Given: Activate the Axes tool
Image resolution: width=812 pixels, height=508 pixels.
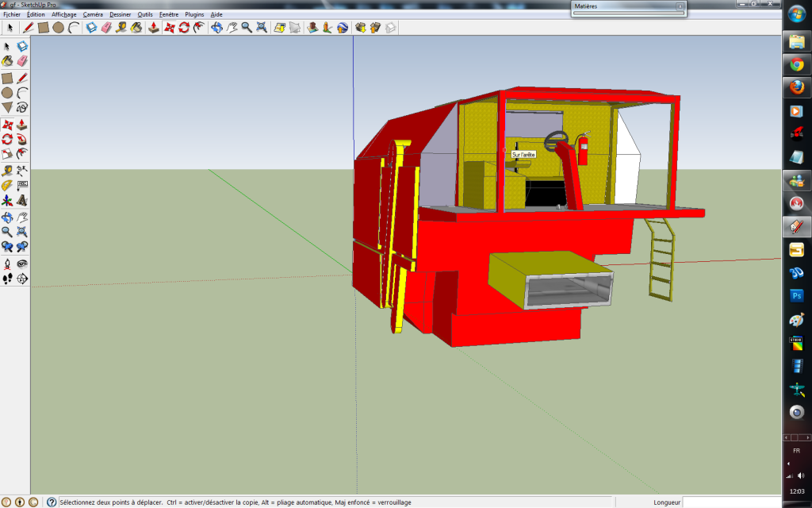Looking at the screenshot, I should [7, 201].
